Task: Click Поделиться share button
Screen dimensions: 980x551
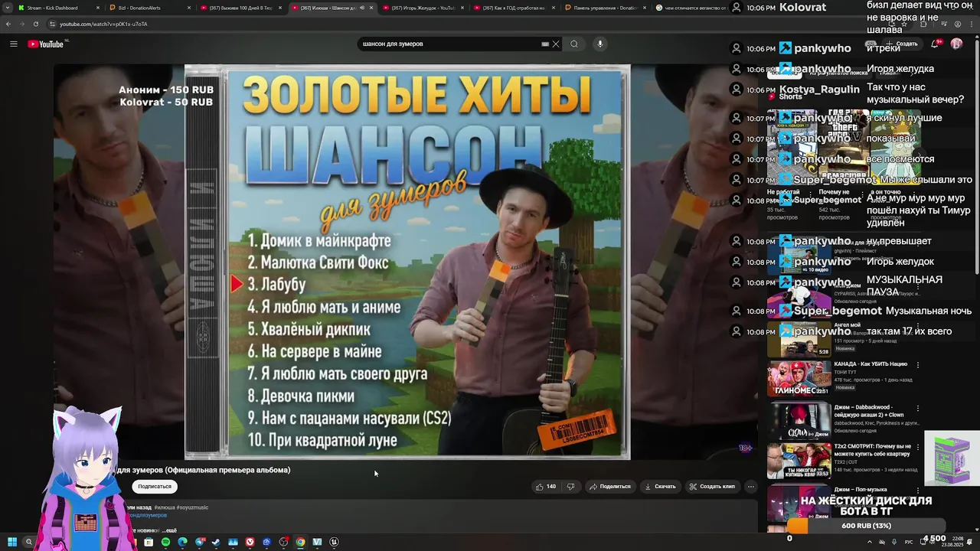Action: [x=609, y=487]
